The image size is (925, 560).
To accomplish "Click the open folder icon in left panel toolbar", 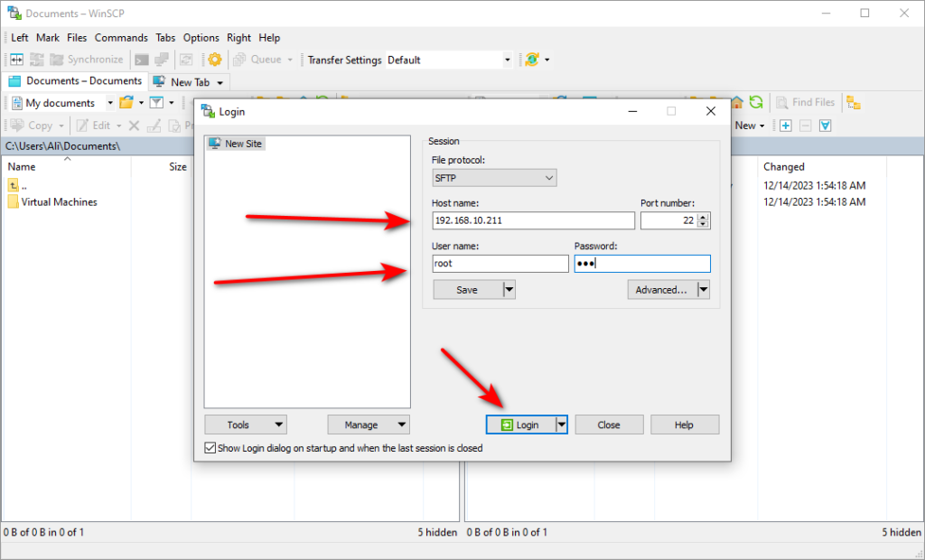I will click(x=126, y=103).
